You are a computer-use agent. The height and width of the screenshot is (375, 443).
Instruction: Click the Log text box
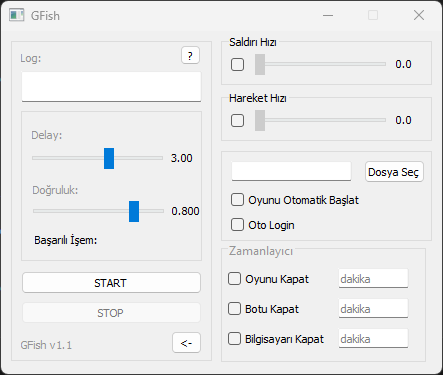tap(111, 87)
